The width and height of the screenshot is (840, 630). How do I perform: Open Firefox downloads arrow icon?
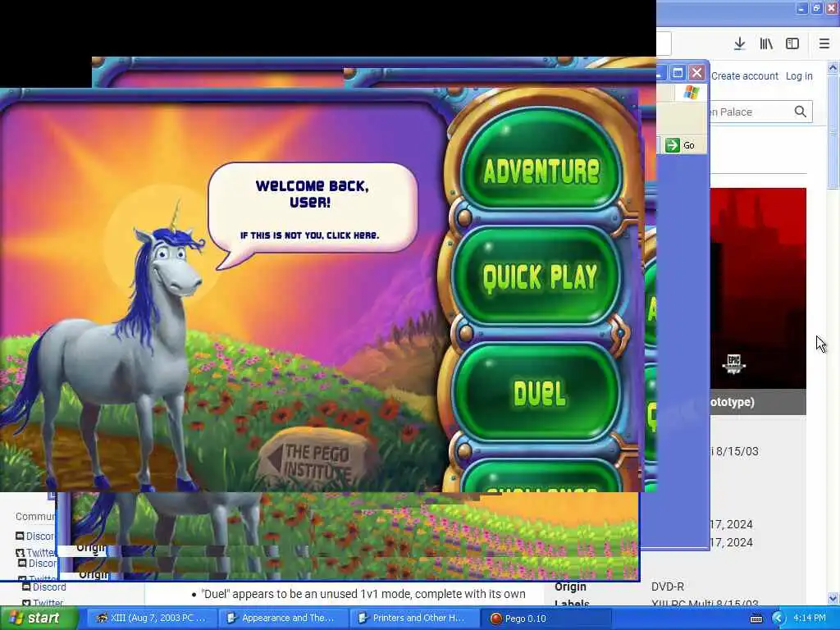point(739,43)
